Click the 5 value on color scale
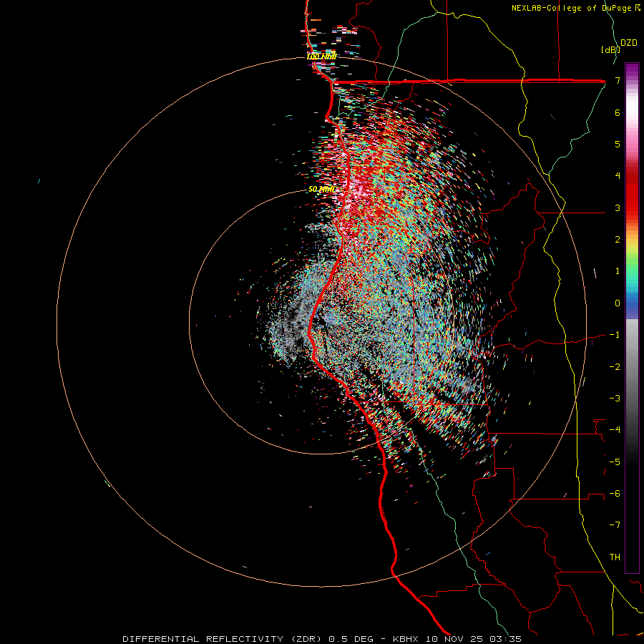The image size is (644, 644). pos(618,144)
